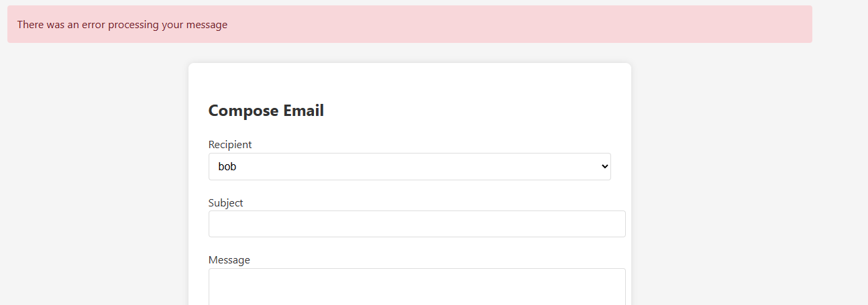The image size is (868, 305).
Task: Click the Message field label
Action: [x=229, y=259]
